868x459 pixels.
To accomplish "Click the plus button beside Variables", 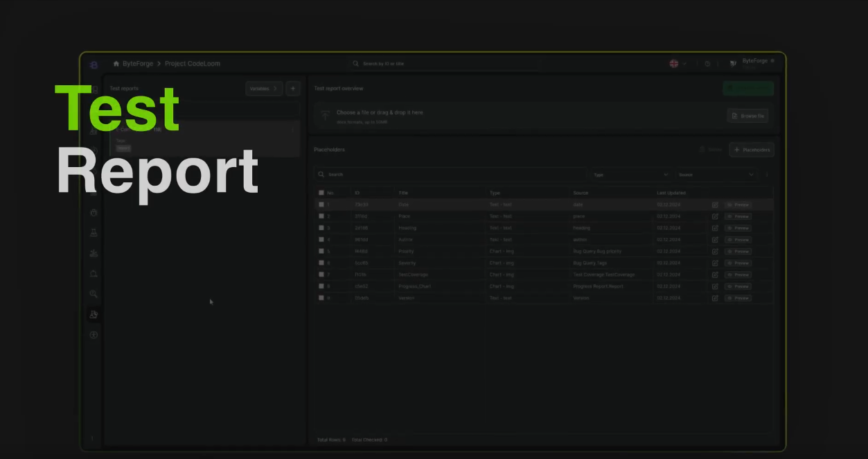I will (x=293, y=89).
